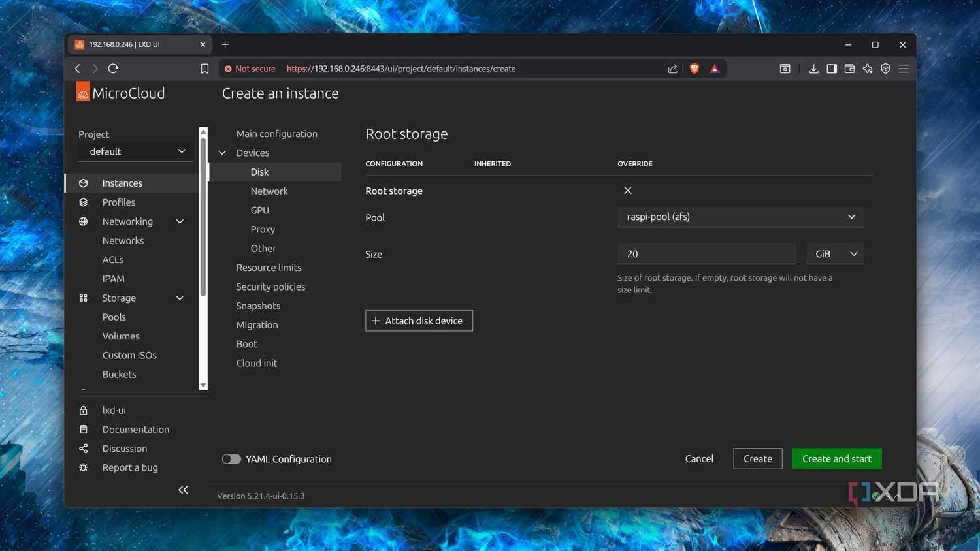
Task: Enable YAML Configuration toggle
Action: (x=231, y=459)
